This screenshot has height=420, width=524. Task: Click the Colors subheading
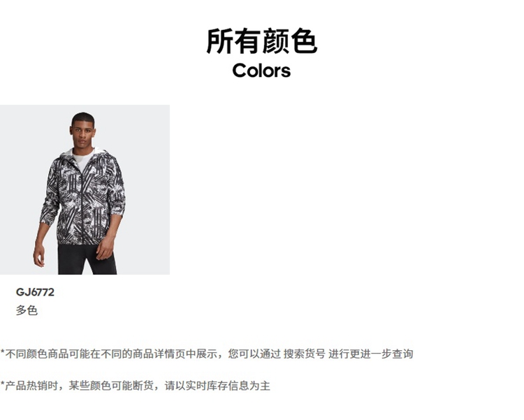click(262, 71)
